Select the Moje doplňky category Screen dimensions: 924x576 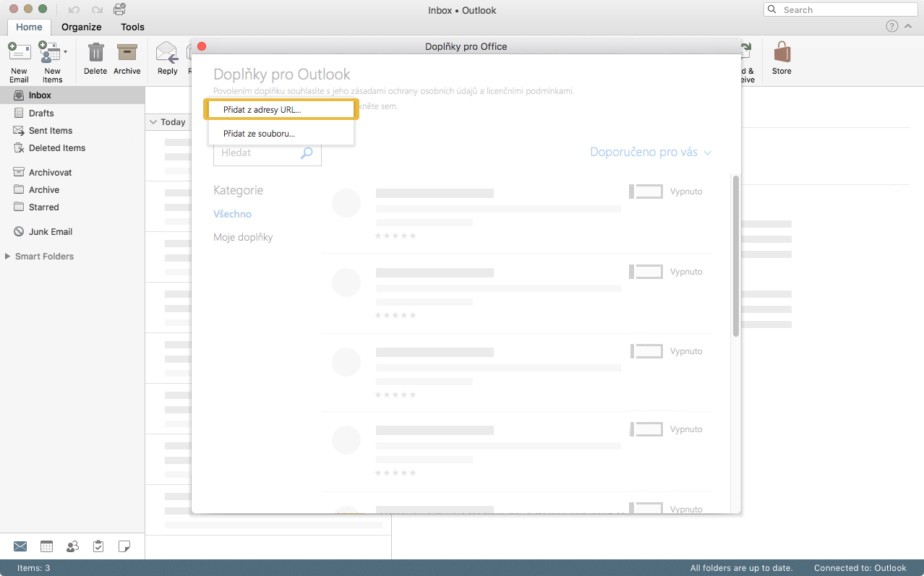[x=243, y=237]
